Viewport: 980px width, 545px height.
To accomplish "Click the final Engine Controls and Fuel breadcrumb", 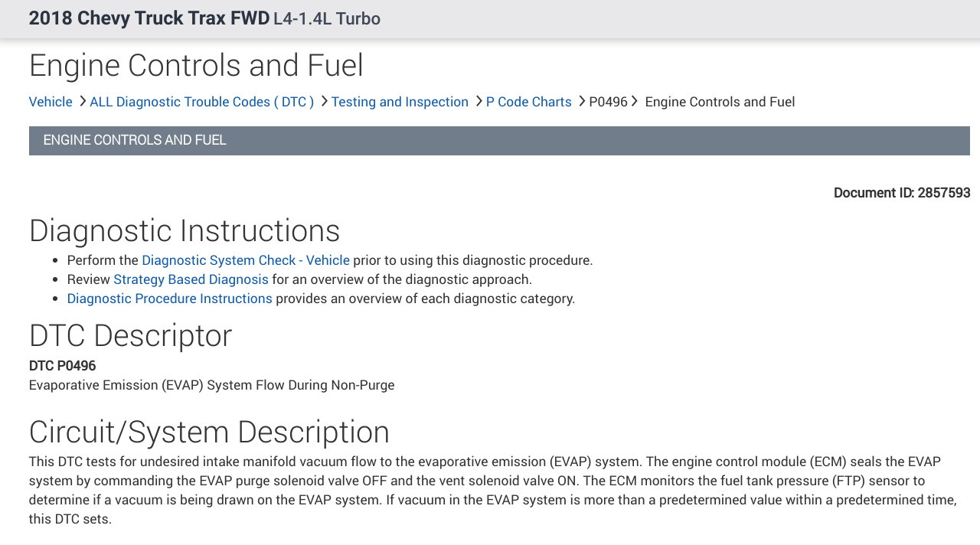I will (720, 102).
